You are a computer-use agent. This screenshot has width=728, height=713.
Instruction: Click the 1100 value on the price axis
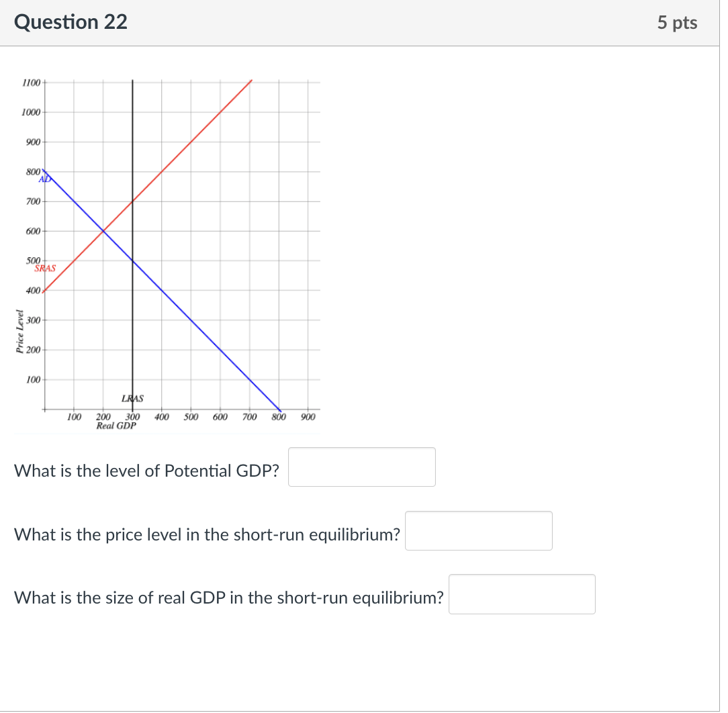(x=31, y=82)
